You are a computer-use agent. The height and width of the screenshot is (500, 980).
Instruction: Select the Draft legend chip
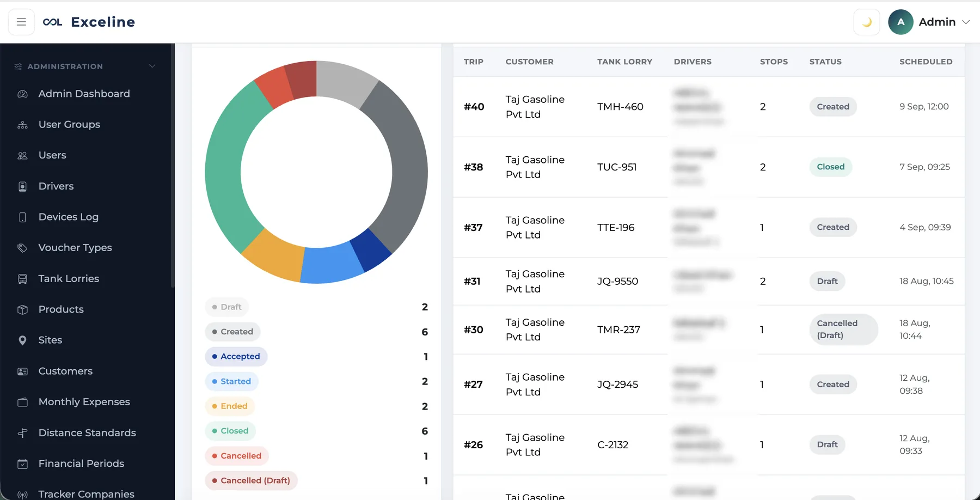(x=227, y=307)
